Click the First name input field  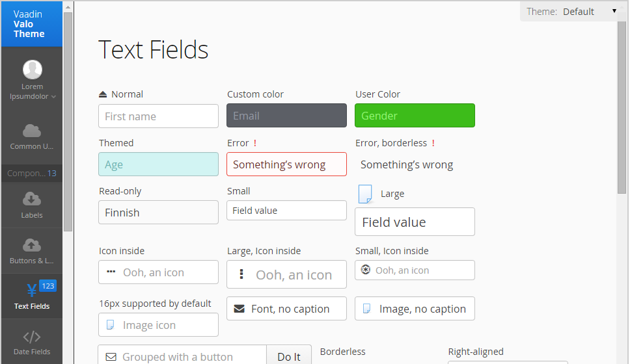click(x=158, y=116)
